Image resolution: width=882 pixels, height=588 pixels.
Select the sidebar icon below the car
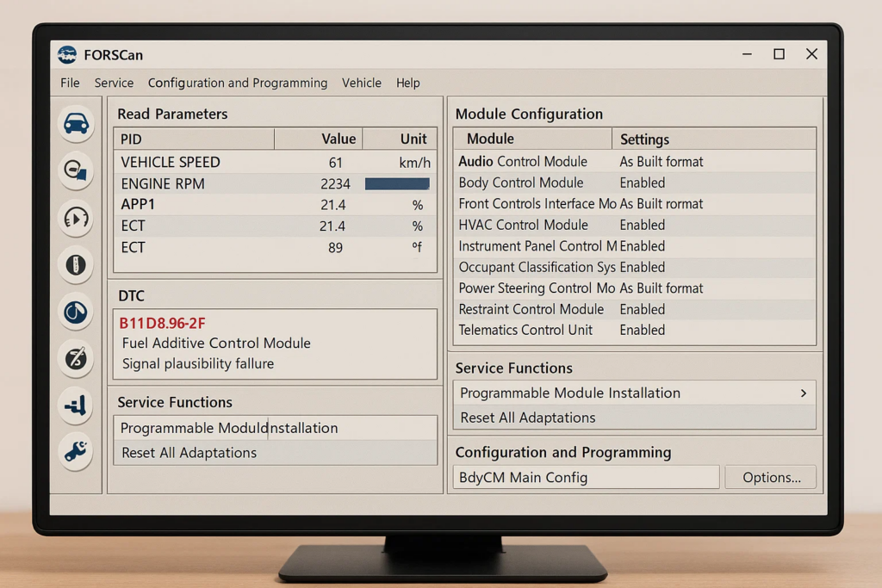point(76,170)
